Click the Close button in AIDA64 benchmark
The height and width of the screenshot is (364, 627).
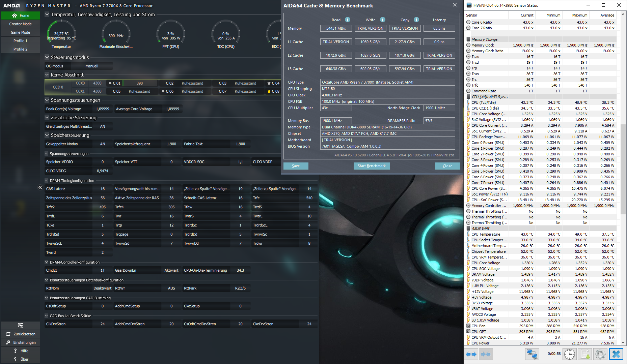click(447, 166)
